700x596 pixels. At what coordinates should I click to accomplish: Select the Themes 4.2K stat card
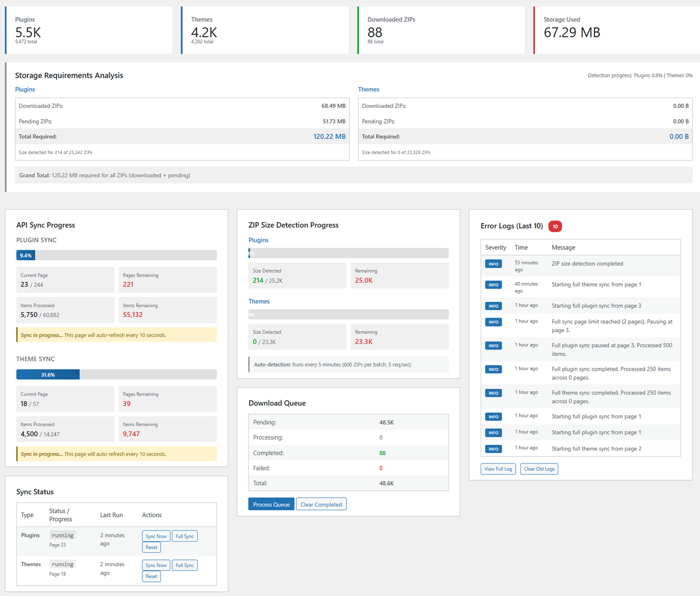click(x=265, y=30)
